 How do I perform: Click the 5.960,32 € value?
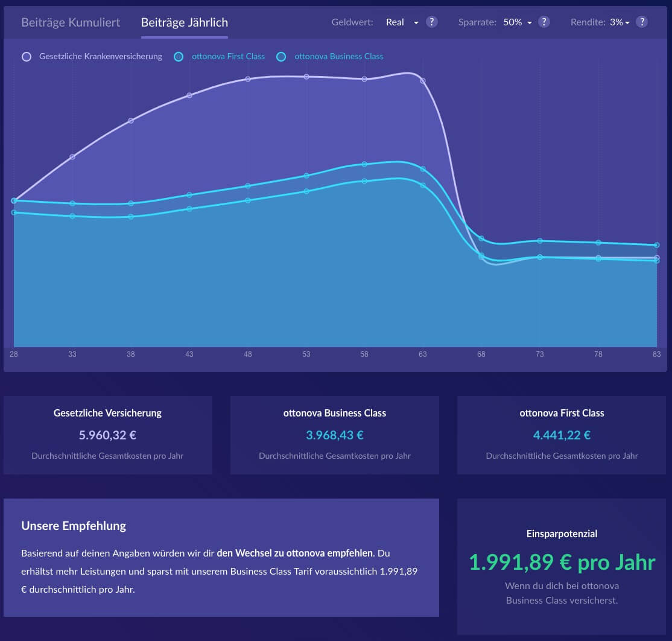[x=107, y=435]
